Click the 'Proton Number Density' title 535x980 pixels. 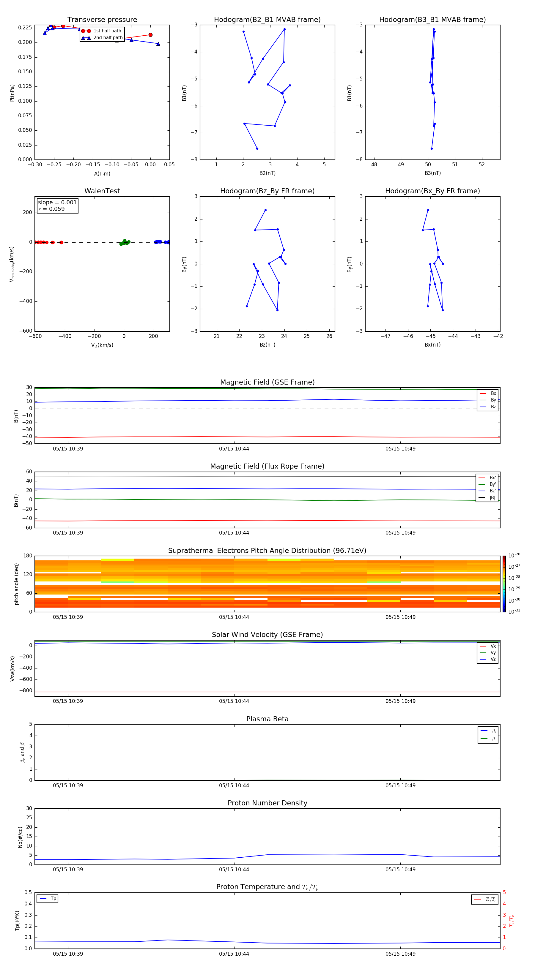(267, 803)
